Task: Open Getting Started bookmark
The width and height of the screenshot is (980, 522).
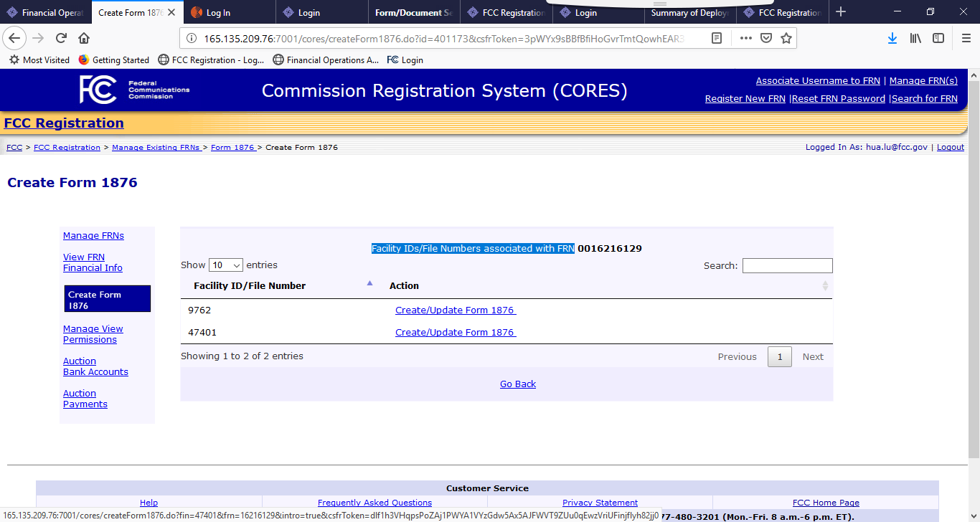Action: (x=113, y=60)
